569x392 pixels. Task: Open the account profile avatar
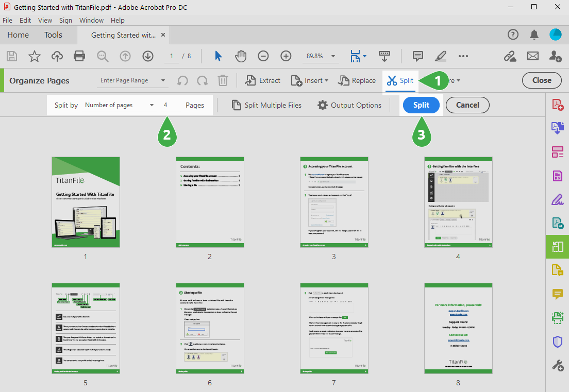555,35
